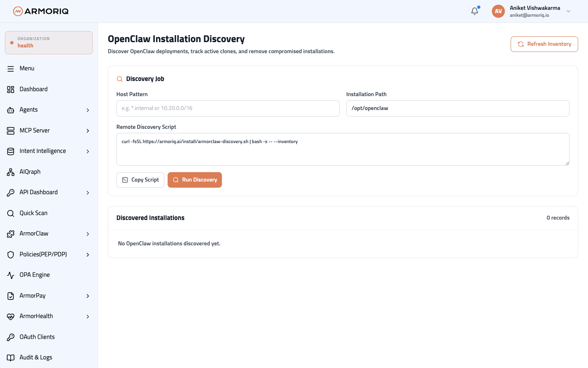Focus the Host Pattern input field

[228, 108]
